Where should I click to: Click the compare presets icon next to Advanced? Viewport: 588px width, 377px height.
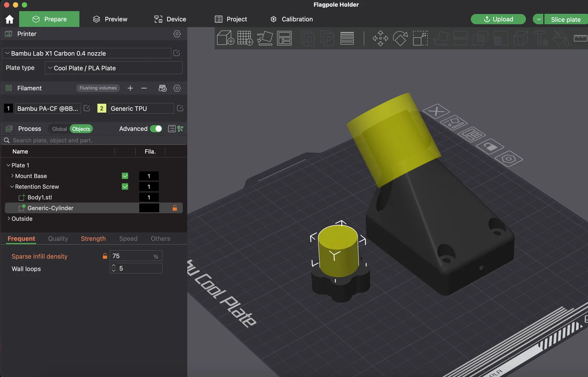(180, 129)
